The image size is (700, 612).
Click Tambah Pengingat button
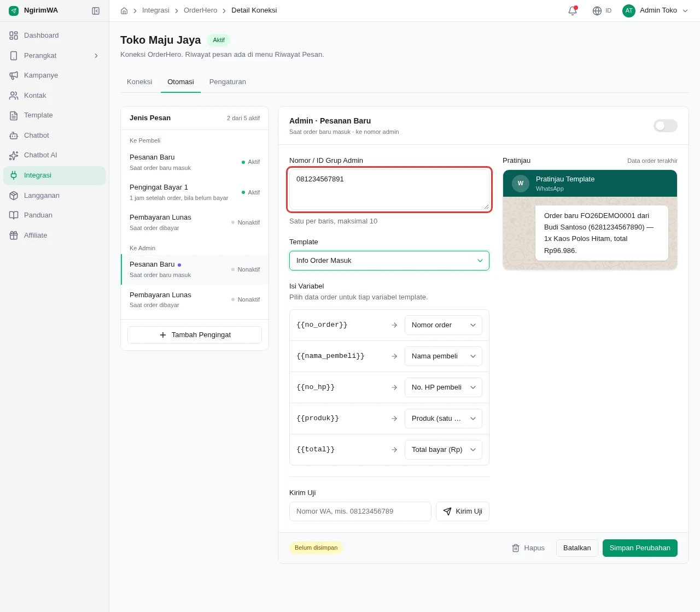tap(195, 335)
